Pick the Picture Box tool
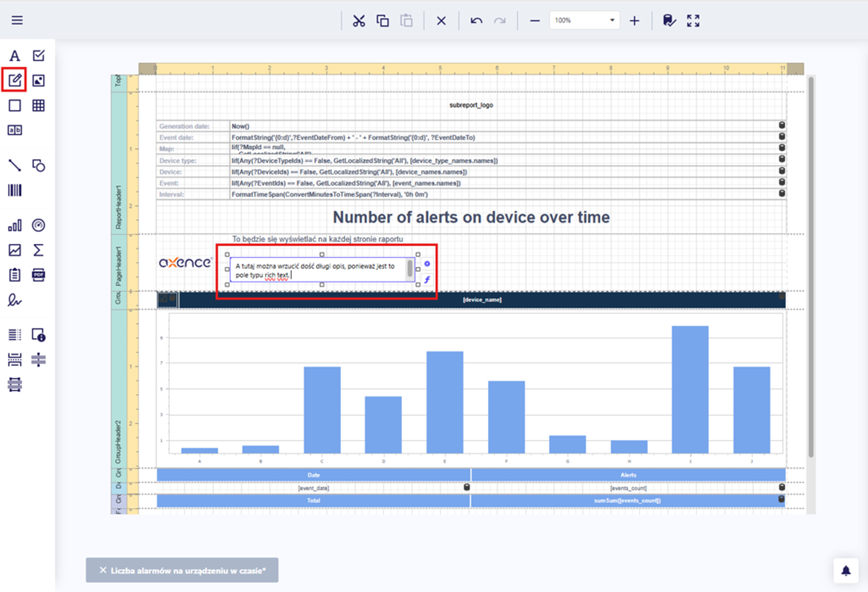The image size is (868, 592). [39, 81]
